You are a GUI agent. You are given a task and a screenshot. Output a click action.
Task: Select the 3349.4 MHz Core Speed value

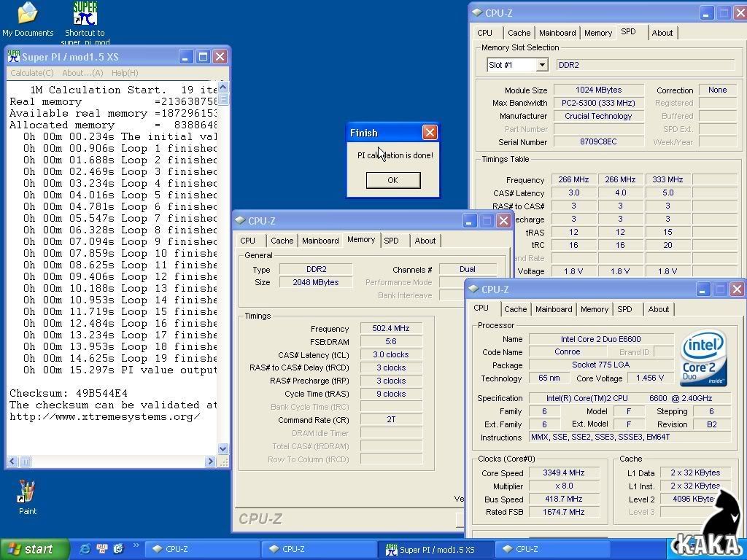(x=564, y=472)
